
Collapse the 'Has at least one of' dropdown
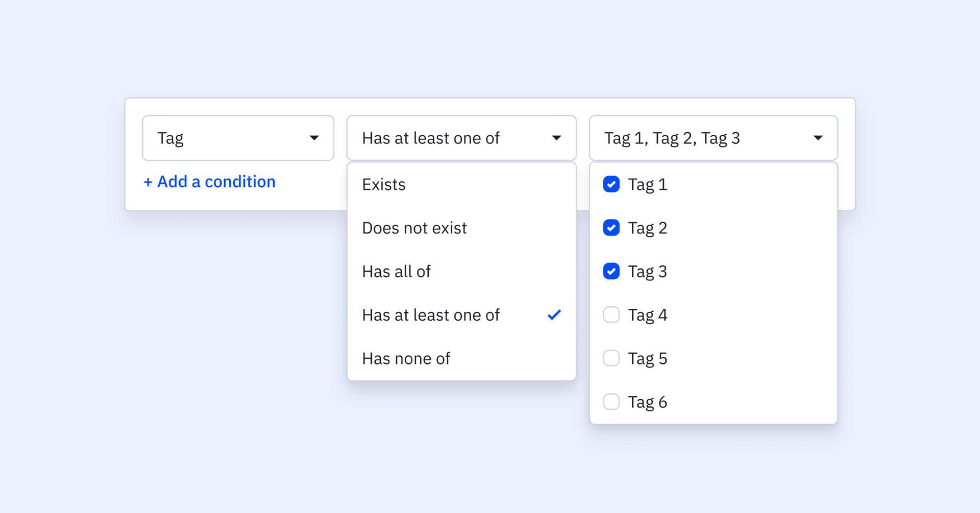[x=461, y=138]
